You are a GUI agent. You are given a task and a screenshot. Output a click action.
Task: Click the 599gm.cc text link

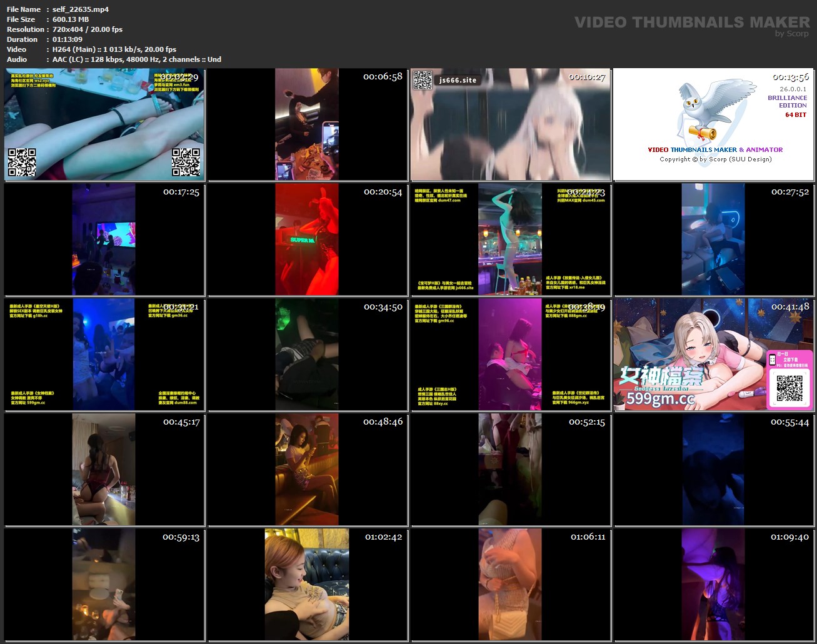coord(661,398)
